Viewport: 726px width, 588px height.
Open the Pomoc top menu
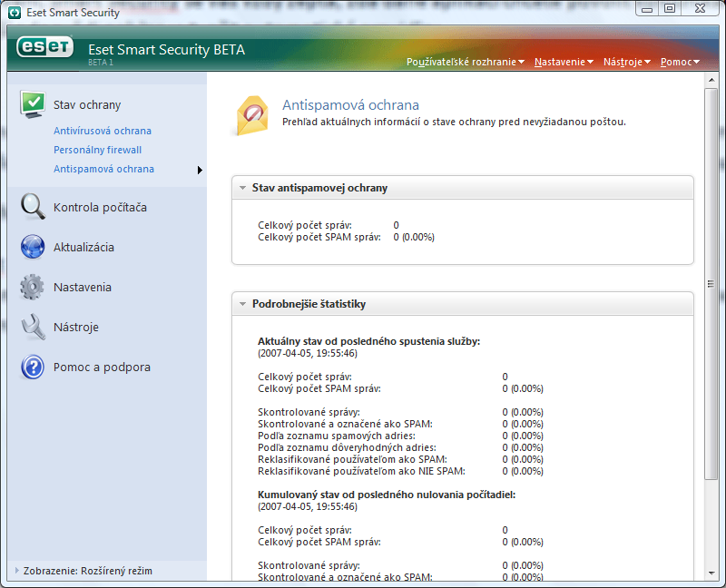(x=680, y=62)
